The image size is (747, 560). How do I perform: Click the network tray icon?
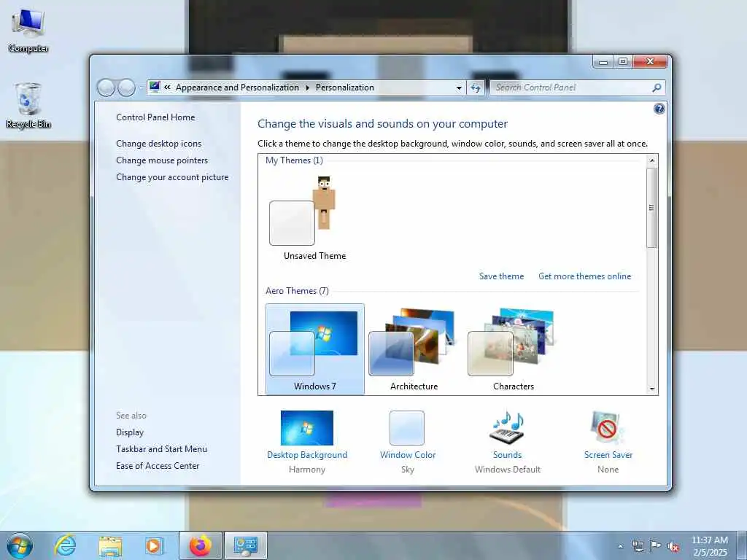[x=638, y=546]
